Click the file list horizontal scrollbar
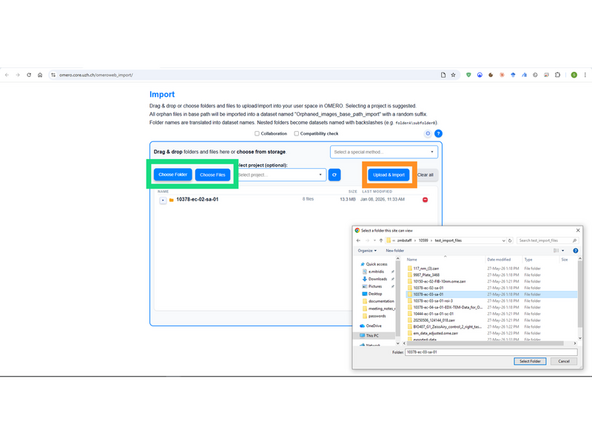This screenshot has height=444, width=592. pos(485,344)
